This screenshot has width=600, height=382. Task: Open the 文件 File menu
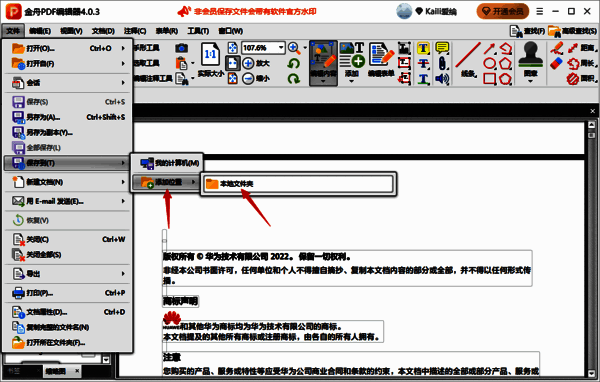(13, 31)
